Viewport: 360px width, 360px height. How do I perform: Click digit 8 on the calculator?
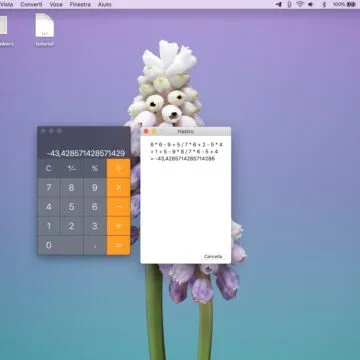(x=72, y=187)
